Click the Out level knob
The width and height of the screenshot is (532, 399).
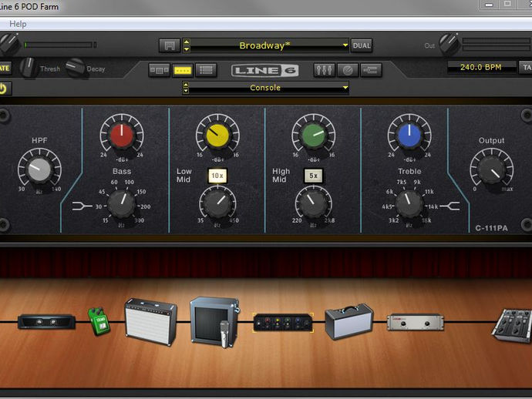[450, 44]
